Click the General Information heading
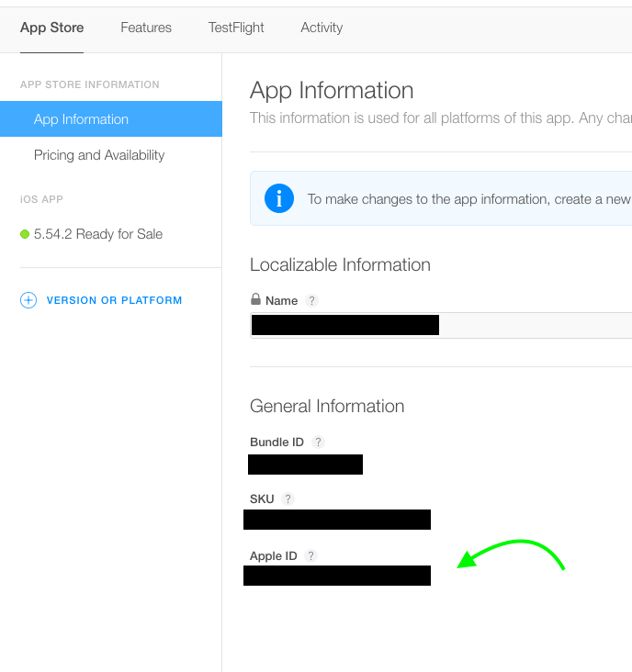Image resolution: width=632 pixels, height=672 pixels. [327, 406]
